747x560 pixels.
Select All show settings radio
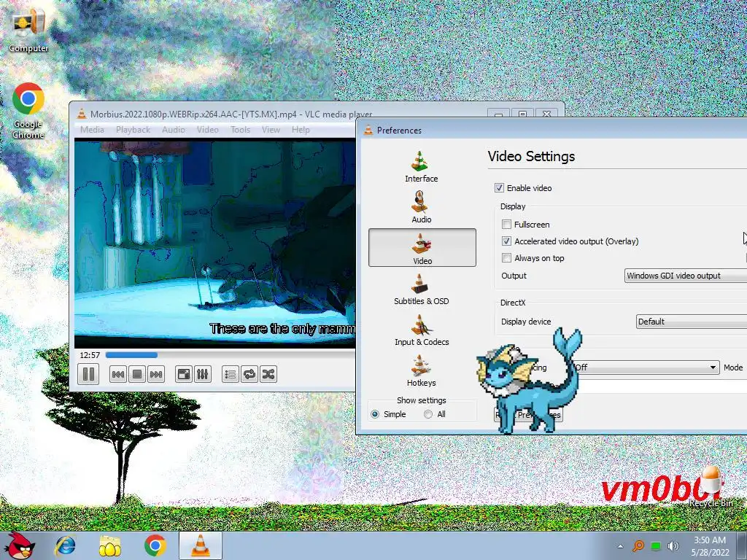pyautogui.click(x=427, y=414)
